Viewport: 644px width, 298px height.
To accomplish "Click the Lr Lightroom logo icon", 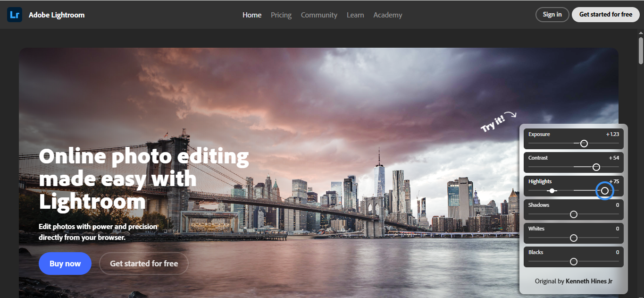I will tap(15, 15).
